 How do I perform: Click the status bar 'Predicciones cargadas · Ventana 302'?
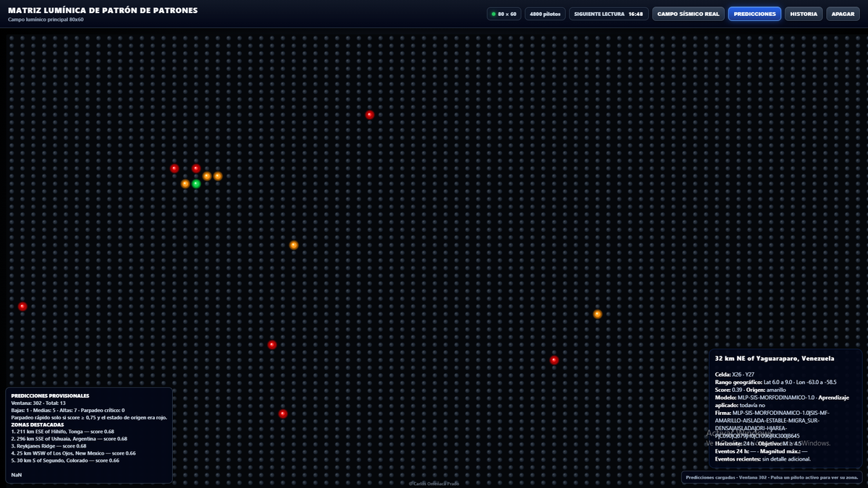click(x=772, y=478)
